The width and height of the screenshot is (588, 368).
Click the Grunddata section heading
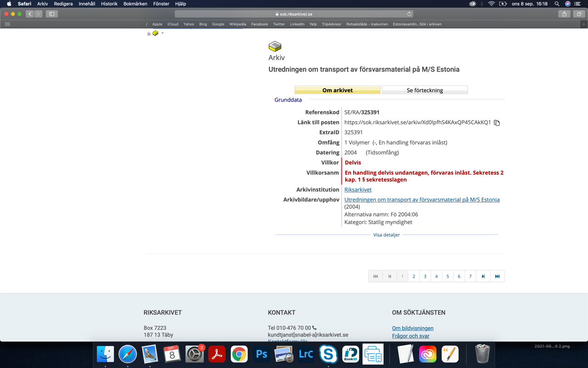tap(288, 100)
